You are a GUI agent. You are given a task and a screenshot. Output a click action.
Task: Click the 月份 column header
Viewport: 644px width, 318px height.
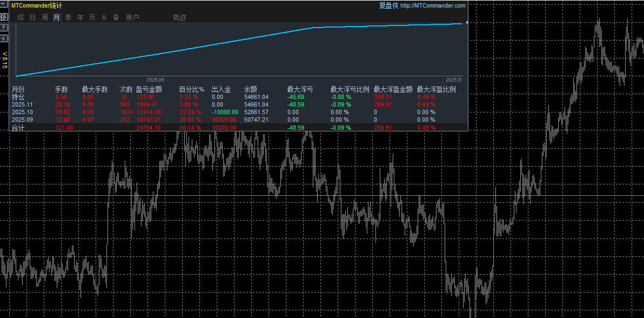[18, 89]
